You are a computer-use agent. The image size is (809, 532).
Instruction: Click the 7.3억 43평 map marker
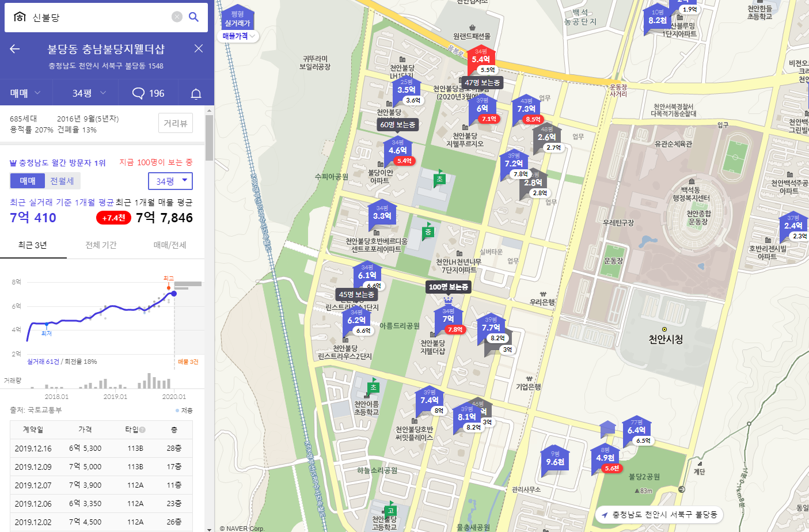point(526,109)
